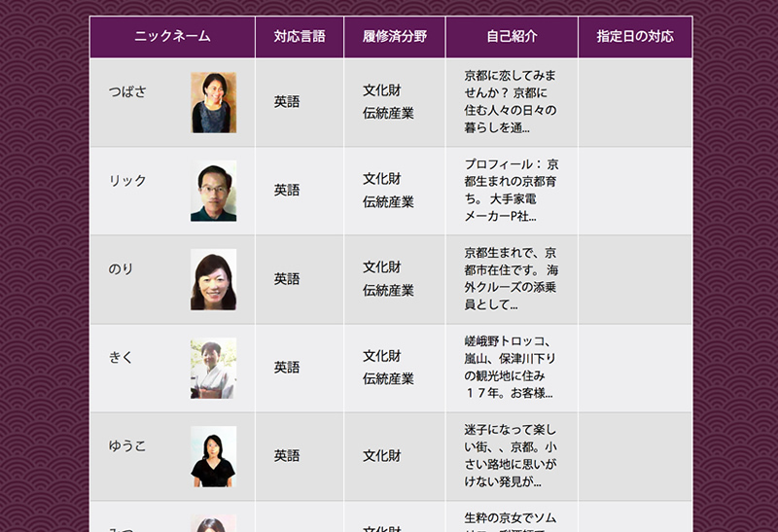Viewport: 778px width, 532px height.
Task: Select the nickname ゆうこ
Action: (x=127, y=445)
